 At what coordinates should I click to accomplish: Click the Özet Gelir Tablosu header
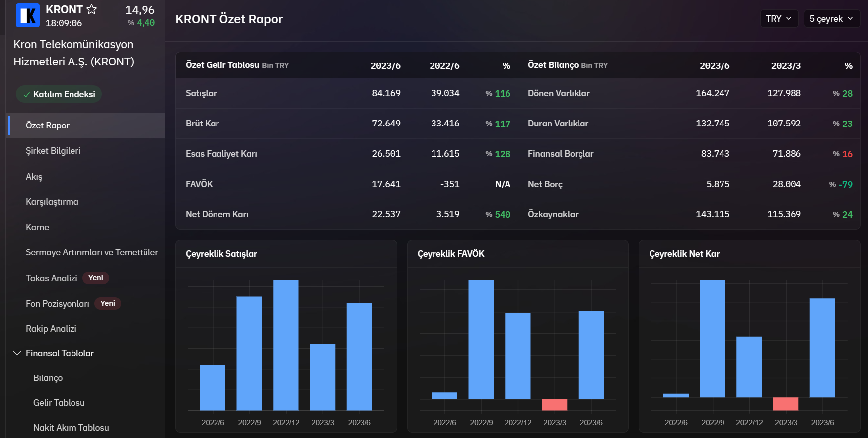coord(222,65)
